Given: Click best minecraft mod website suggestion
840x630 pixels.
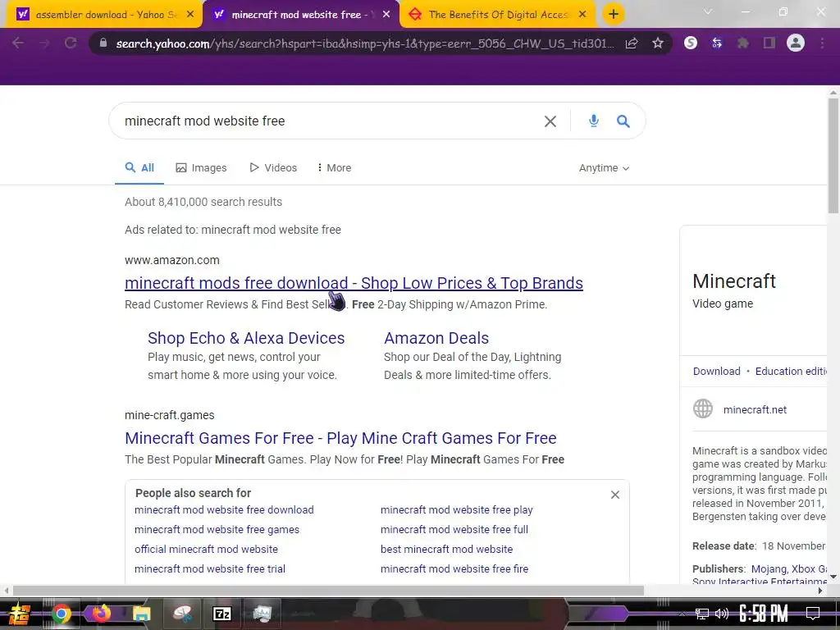Looking at the screenshot, I should pos(446,549).
